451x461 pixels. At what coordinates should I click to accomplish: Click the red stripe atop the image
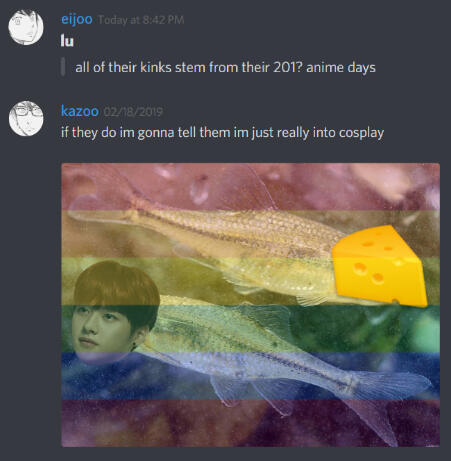click(x=251, y=187)
